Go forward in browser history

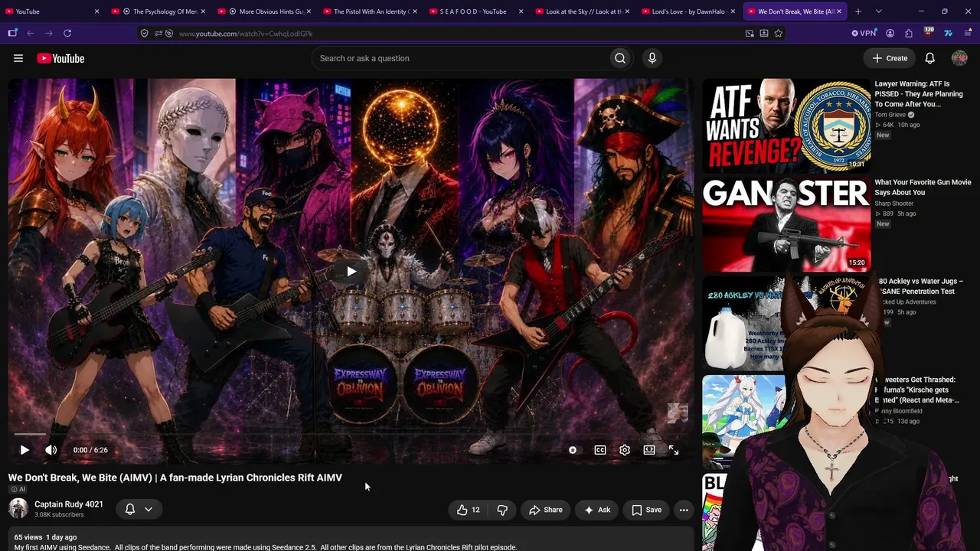click(49, 34)
